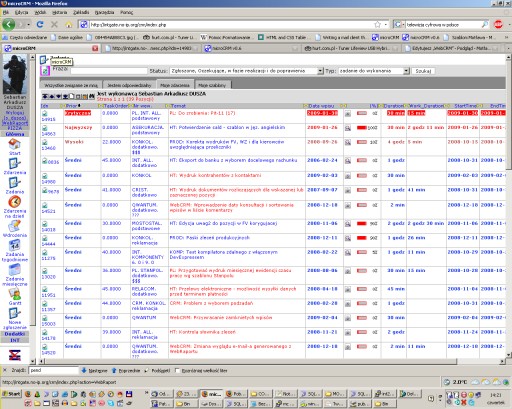Click the user profile photo thumbnail
This screenshot has height=409, width=512.
pyautogui.click(x=15, y=74)
